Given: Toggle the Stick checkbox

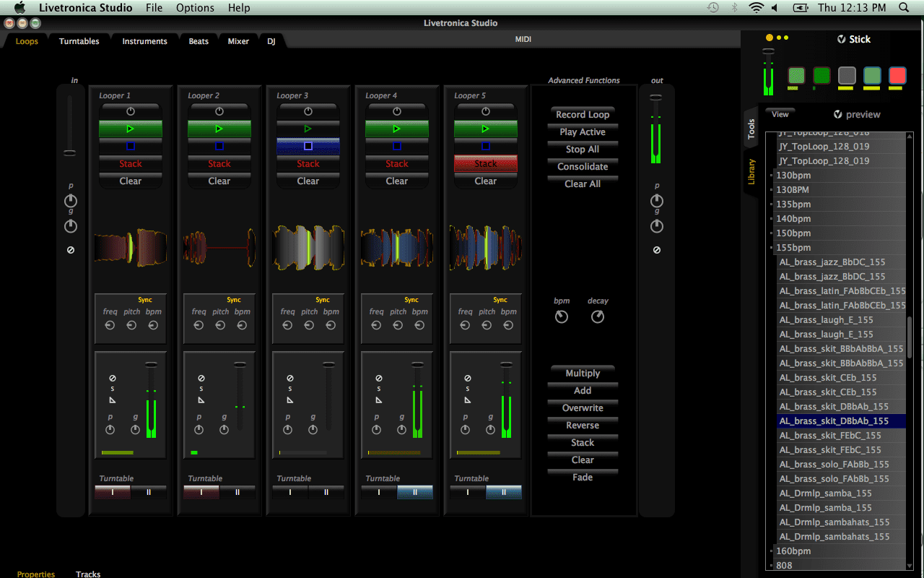Looking at the screenshot, I should click(x=841, y=40).
